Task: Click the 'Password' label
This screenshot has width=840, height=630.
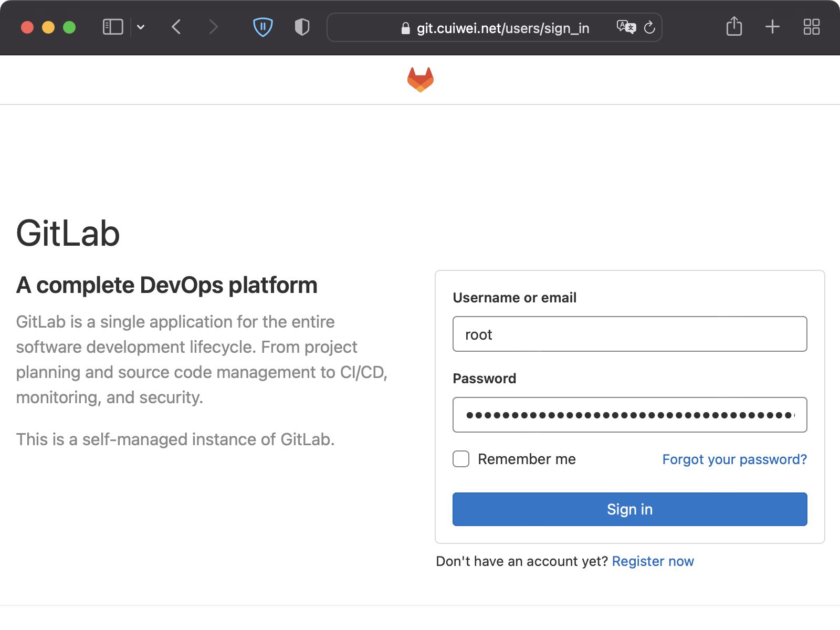Action: 485,379
